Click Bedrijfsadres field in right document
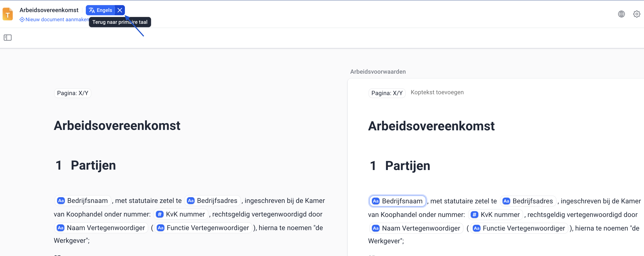This screenshot has width=644, height=256. click(528, 201)
